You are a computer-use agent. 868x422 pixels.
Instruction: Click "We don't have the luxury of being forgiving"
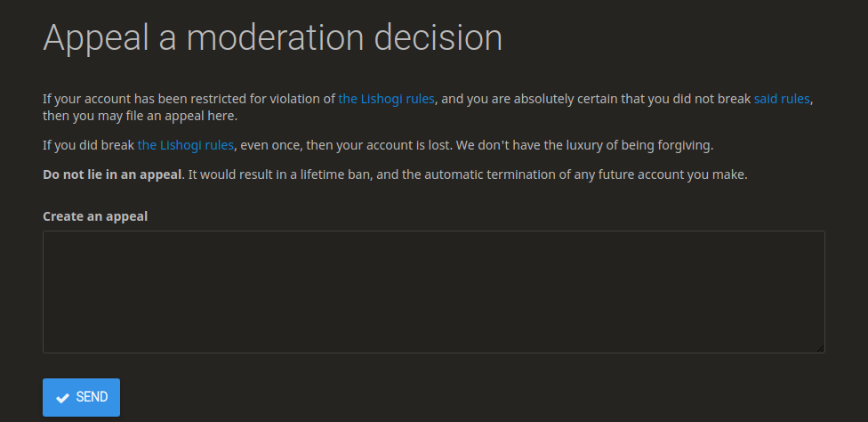click(x=585, y=144)
